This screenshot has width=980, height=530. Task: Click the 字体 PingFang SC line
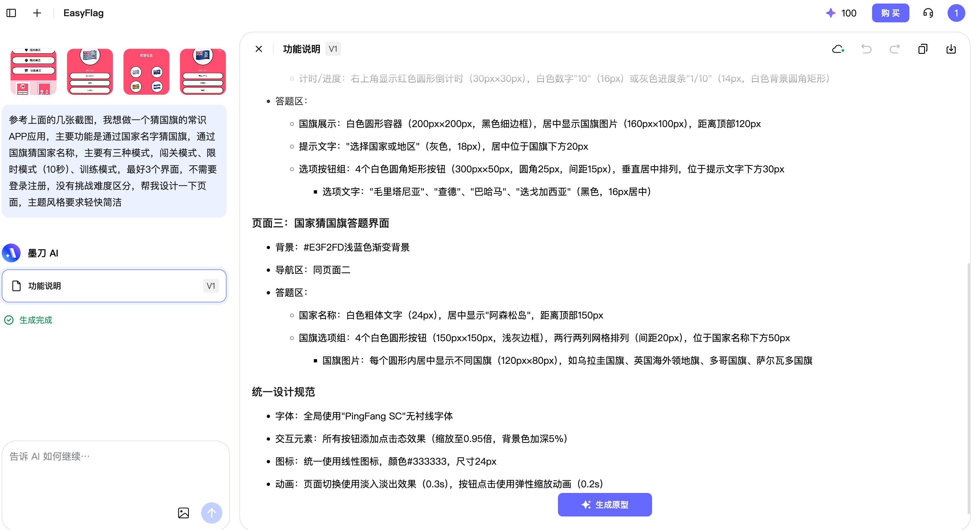coord(364,416)
